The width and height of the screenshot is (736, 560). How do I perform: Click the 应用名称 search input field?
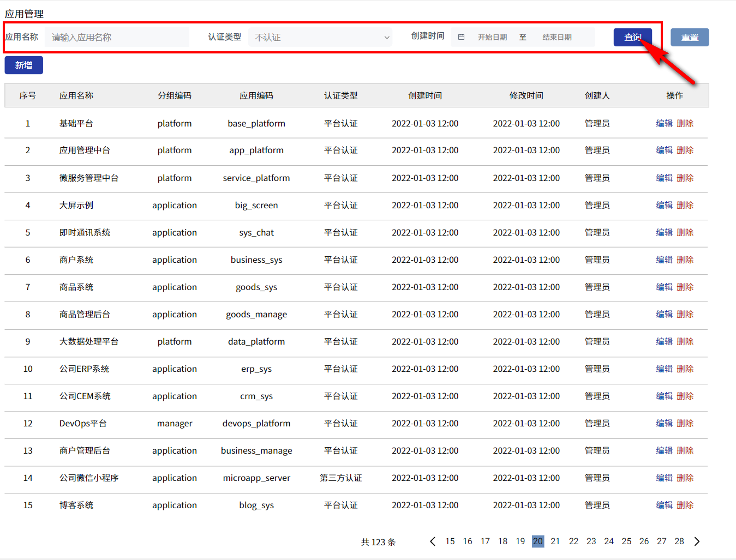117,38
